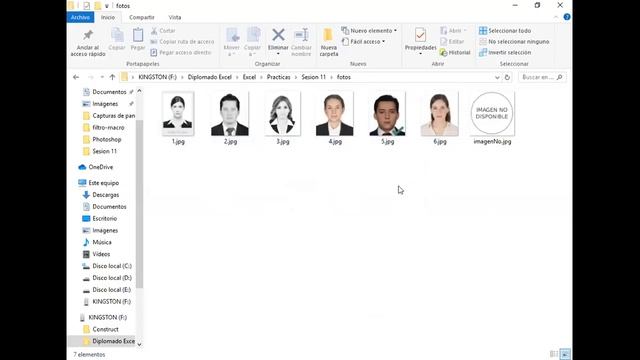Click Cortar scissors option
Viewport: 640px width, 360px height.
tap(163, 31)
